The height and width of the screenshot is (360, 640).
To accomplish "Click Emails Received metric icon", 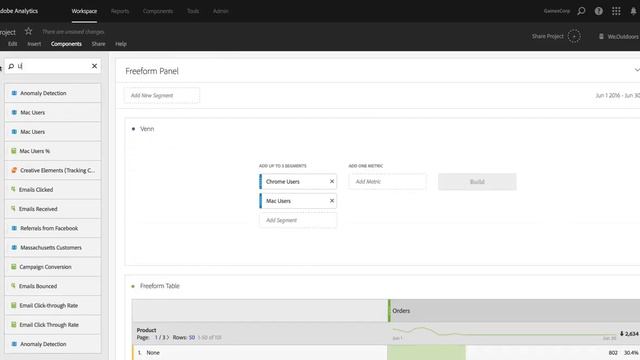I will pos(13,209).
